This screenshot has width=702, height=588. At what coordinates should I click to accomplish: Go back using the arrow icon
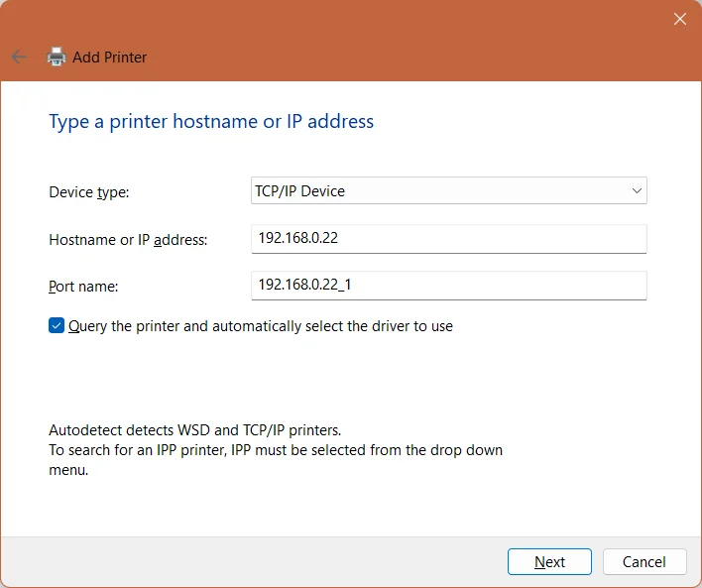click(19, 57)
